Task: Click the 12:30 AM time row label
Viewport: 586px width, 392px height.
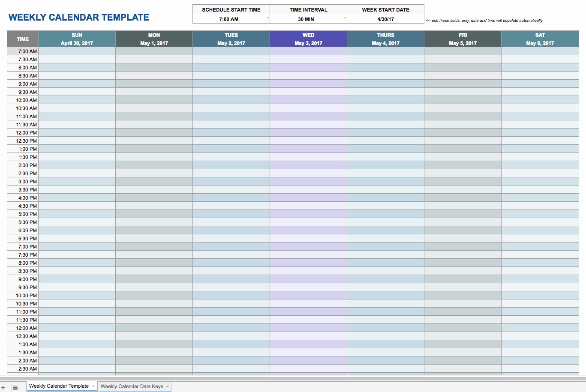Action: point(23,336)
